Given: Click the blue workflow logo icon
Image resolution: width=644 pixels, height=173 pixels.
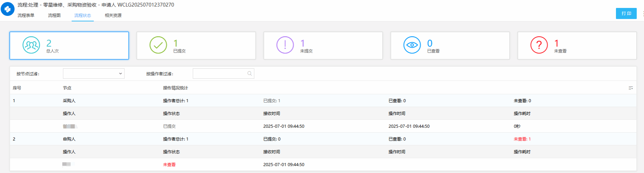Looking at the screenshot, I should (x=8, y=9).
